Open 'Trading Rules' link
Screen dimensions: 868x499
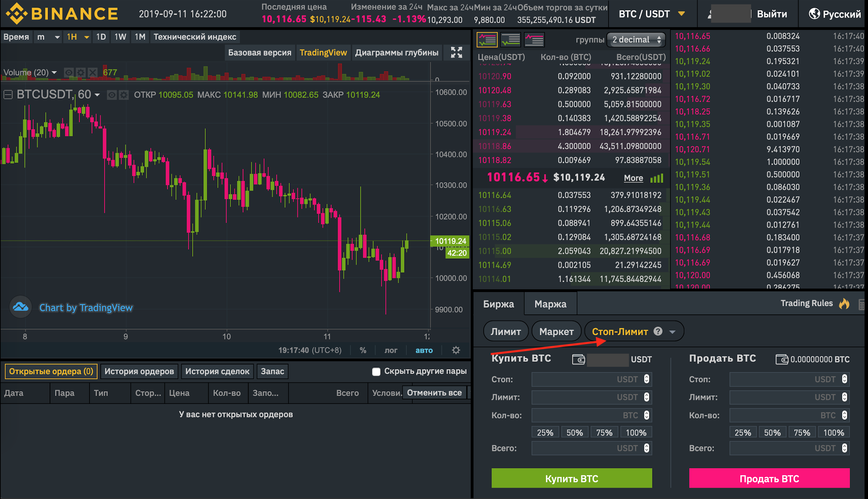(x=807, y=303)
